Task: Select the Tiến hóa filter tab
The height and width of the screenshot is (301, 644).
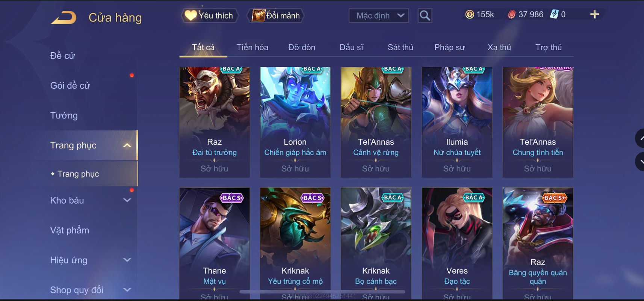Action: pyautogui.click(x=252, y=47)
